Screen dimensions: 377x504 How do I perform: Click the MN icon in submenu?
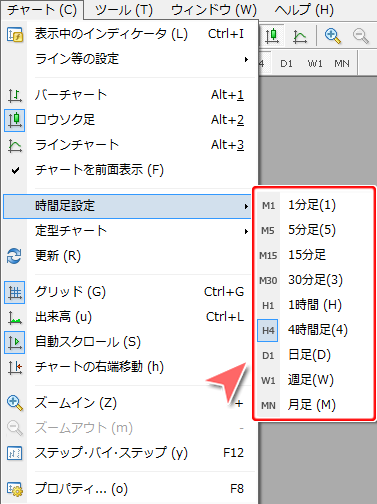click(268, 406)
